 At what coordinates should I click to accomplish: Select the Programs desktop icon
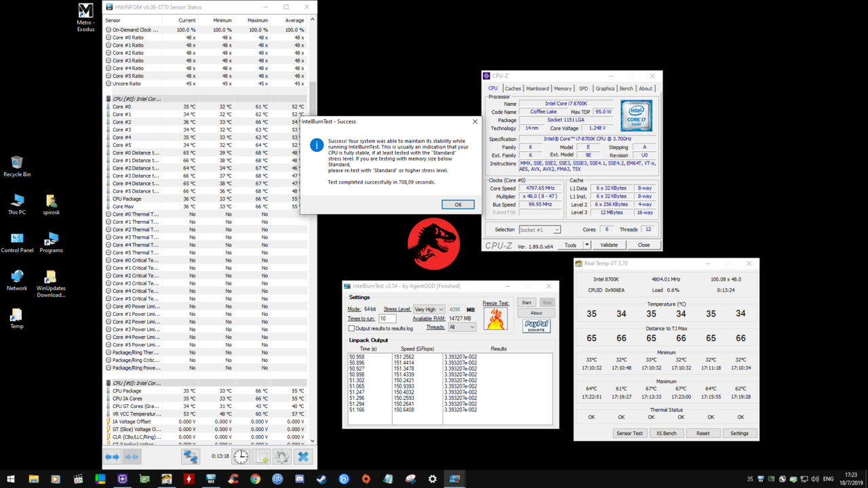51,243
